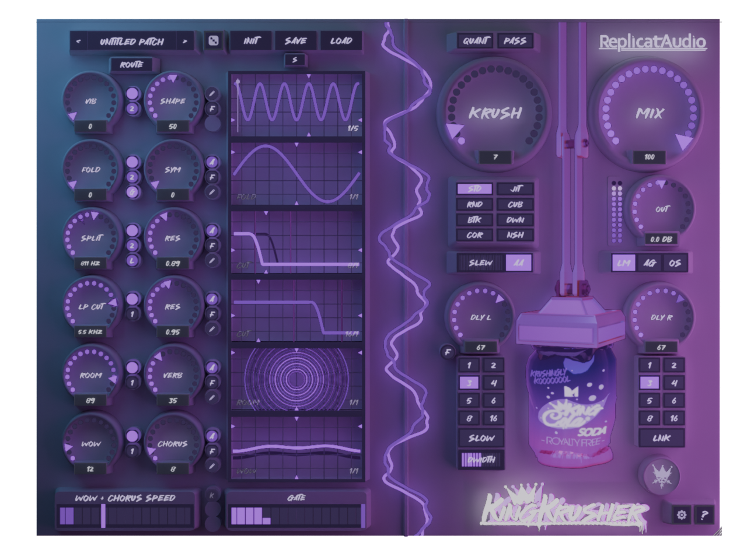Go to next patch with right arrow
Screen dimensions: 747x560
(185, 41)
